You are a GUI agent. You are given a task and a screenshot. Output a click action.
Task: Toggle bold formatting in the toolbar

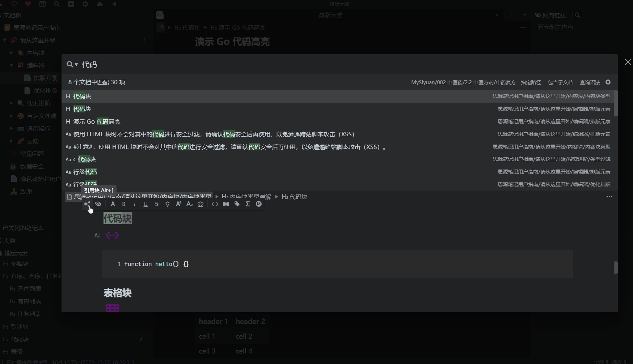point(123,204)
